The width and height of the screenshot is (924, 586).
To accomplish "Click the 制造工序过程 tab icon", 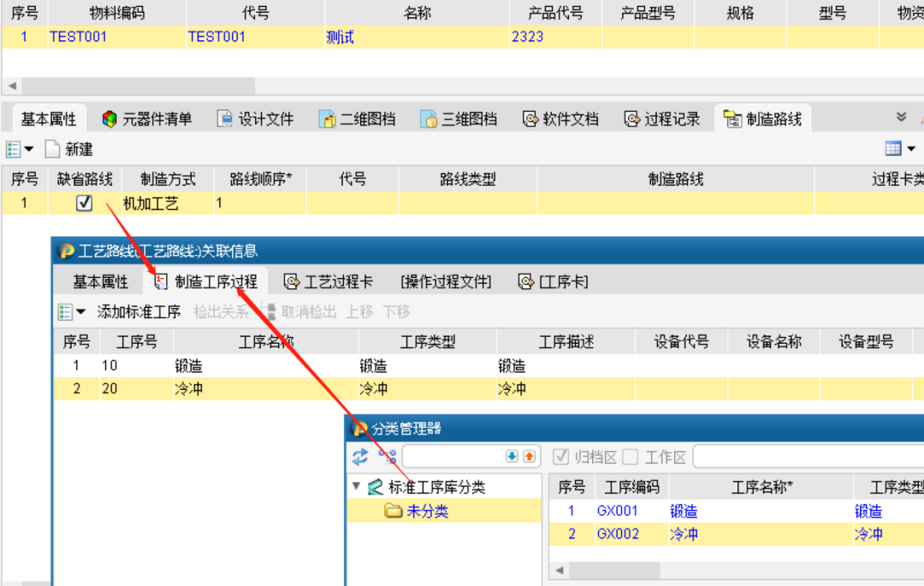I will tap(161, 281).
